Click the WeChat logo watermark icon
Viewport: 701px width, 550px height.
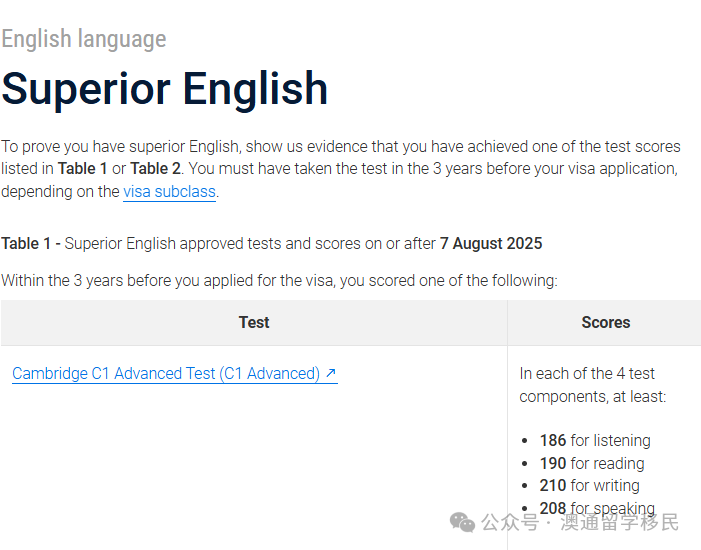462,522
